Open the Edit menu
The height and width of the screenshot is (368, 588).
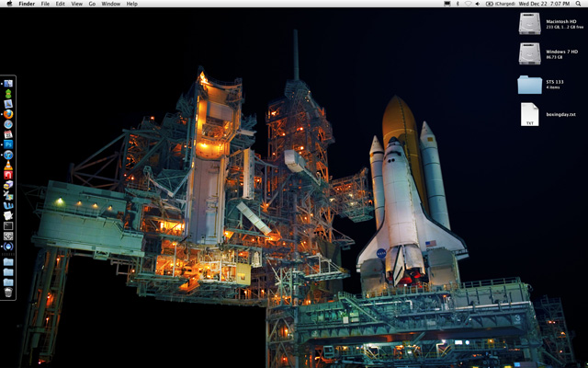[x=60, y=4]
